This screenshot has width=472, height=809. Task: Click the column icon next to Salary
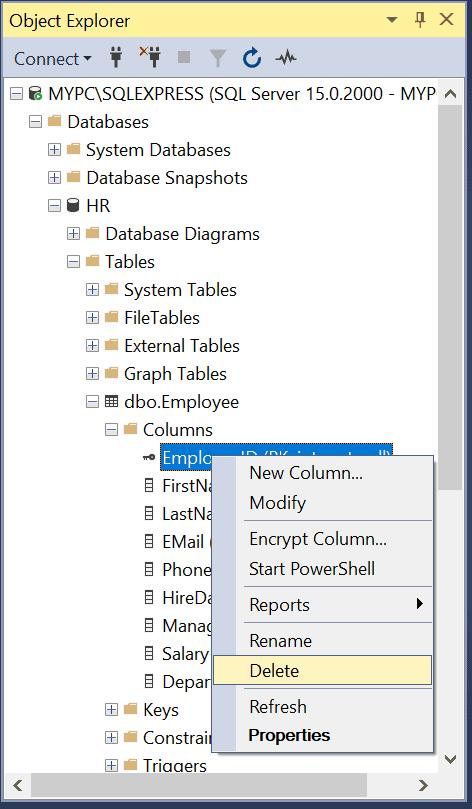tap(149, 653)
